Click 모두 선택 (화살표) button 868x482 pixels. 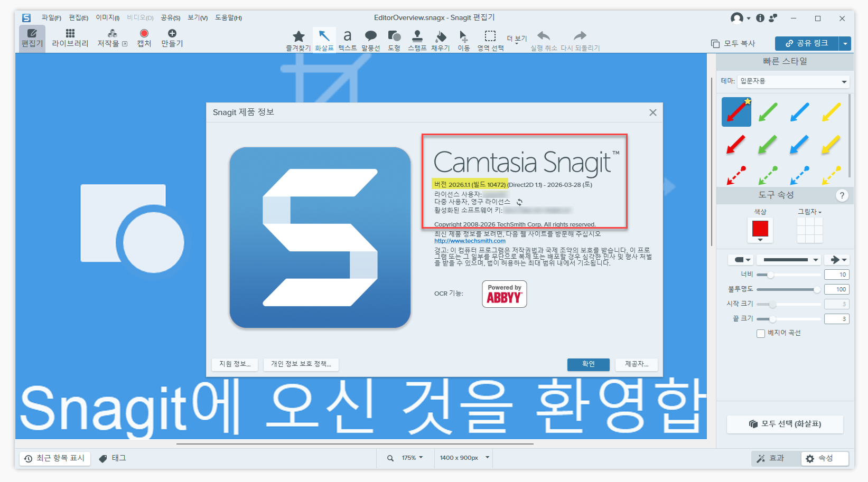tap(785, 424)
